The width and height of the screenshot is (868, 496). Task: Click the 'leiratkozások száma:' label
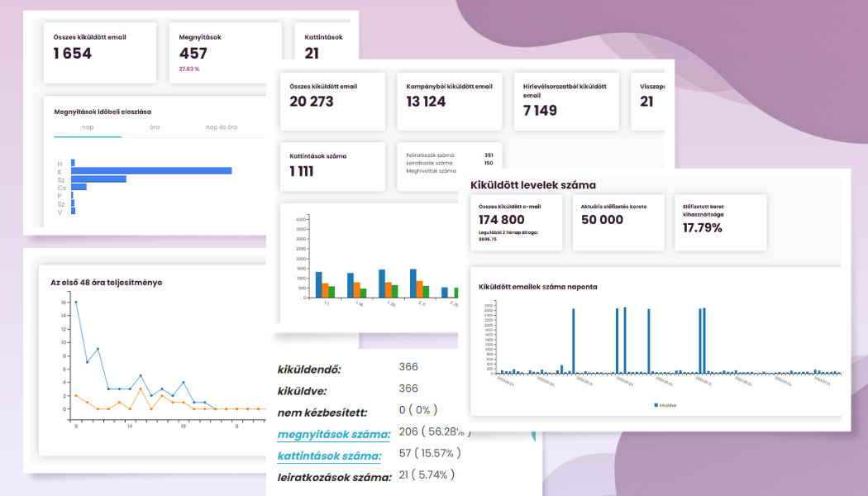pos(334,478)
